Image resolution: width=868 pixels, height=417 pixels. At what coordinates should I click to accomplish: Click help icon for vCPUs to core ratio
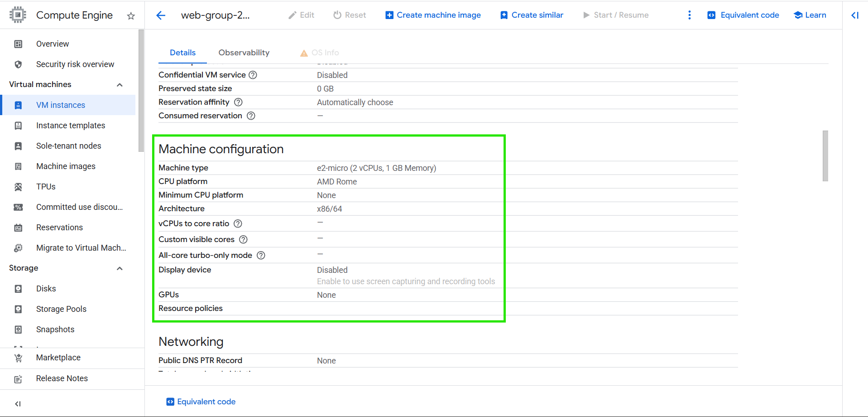pyautogui.click(x=238, y=223)
